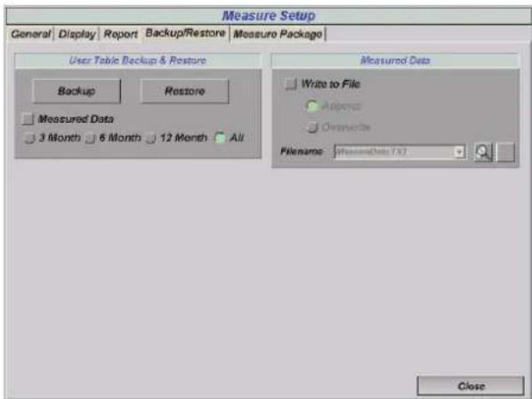Switch to the Display tab
Screen dimensions: 532x399
77,34
